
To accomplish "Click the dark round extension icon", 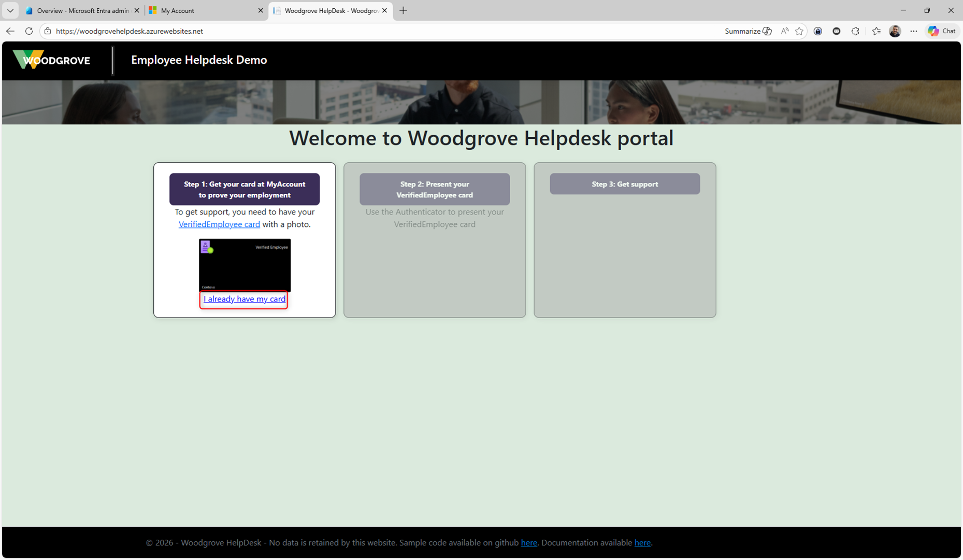I will point(837,31).
